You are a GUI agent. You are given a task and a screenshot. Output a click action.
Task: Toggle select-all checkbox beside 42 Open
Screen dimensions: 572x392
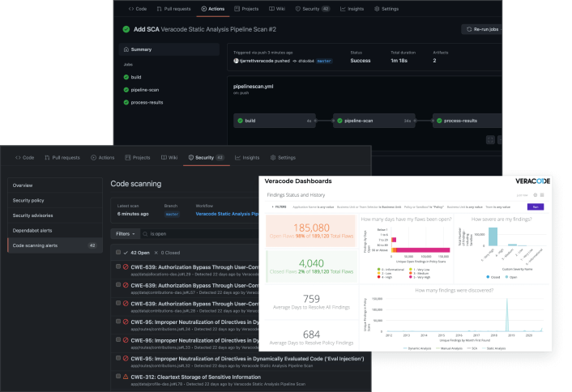[118, 253]
